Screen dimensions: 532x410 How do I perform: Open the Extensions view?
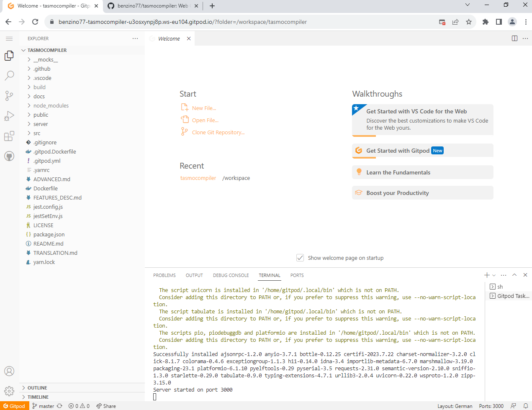click(x=9, y=136)
